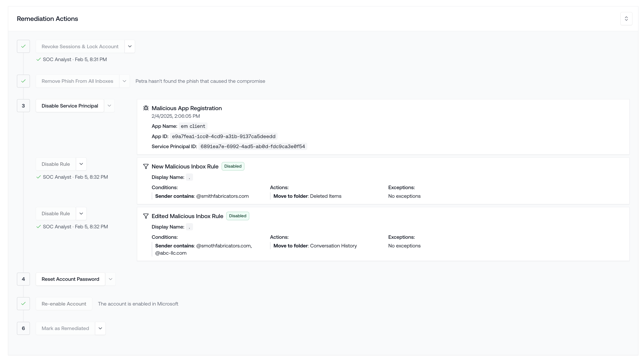
Task: Open the dropdown next to Mark as Remediated
Action: click(100, 328)
